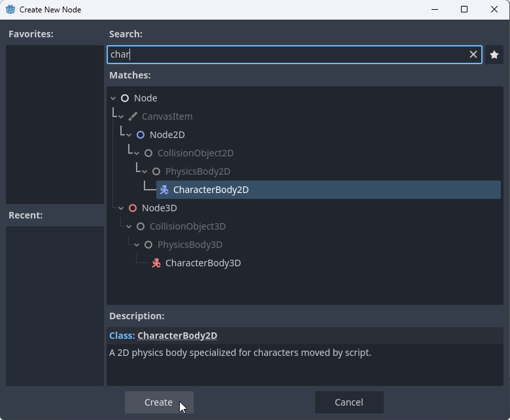510x420 pixels.
Task: Click the Godot logo in title bar
Action: [x=10, y=10]
